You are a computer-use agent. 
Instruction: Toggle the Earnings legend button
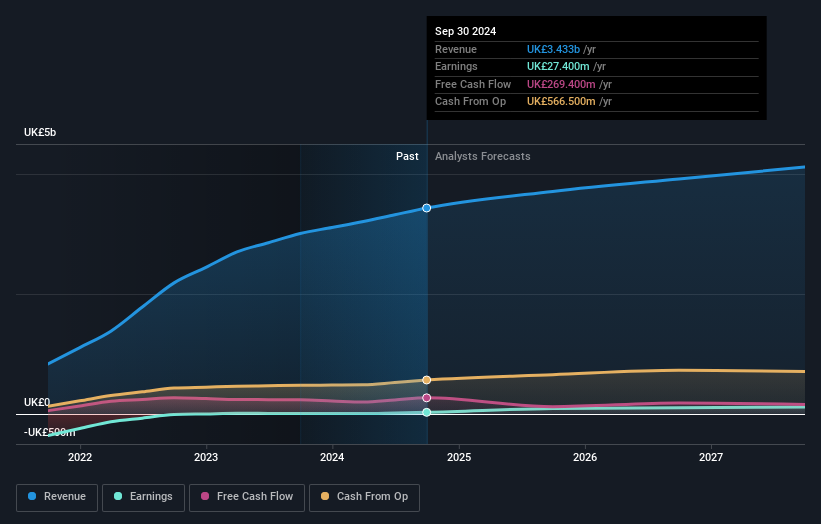[143, 497]
